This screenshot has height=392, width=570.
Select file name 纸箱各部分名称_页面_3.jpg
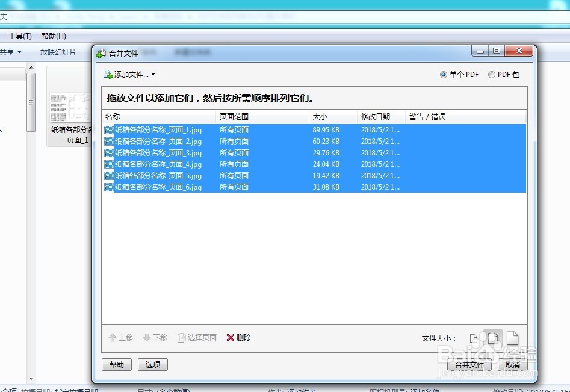[158, 153]
